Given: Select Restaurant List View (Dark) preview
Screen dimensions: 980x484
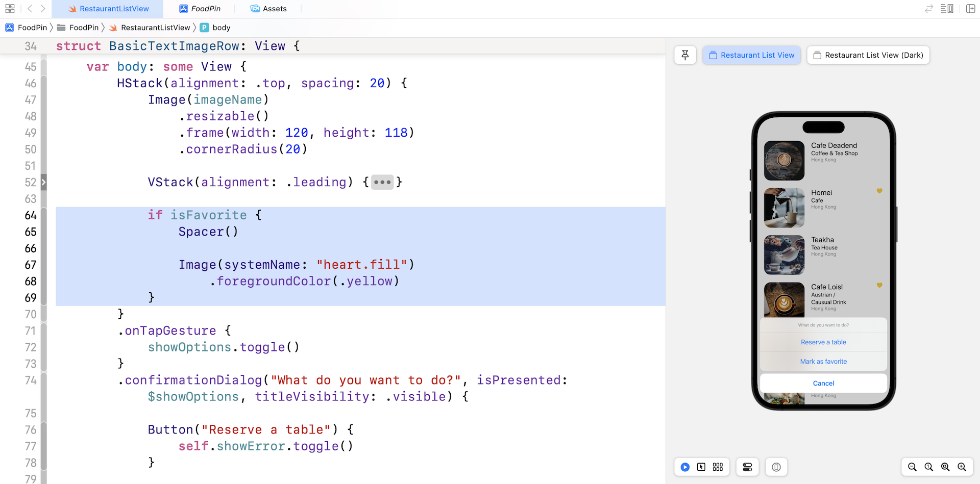Looking at the screenshot, I should click(868, 55).
